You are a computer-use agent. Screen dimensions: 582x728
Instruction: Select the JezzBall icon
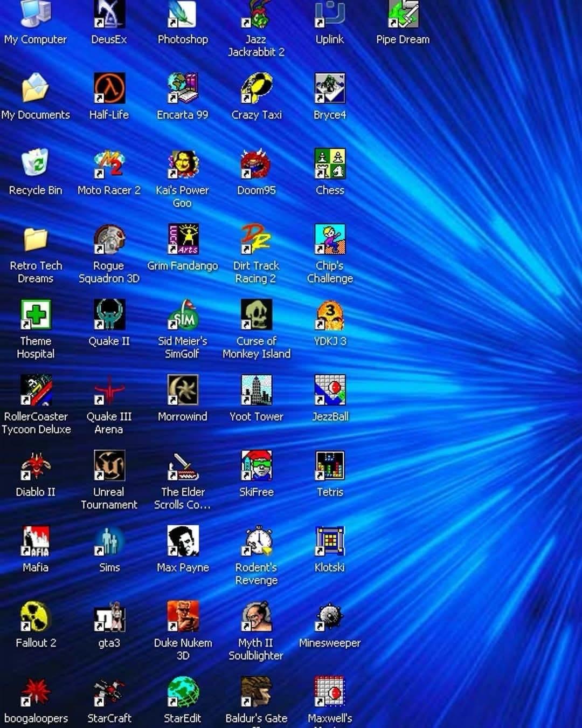[x=330, y=390]
